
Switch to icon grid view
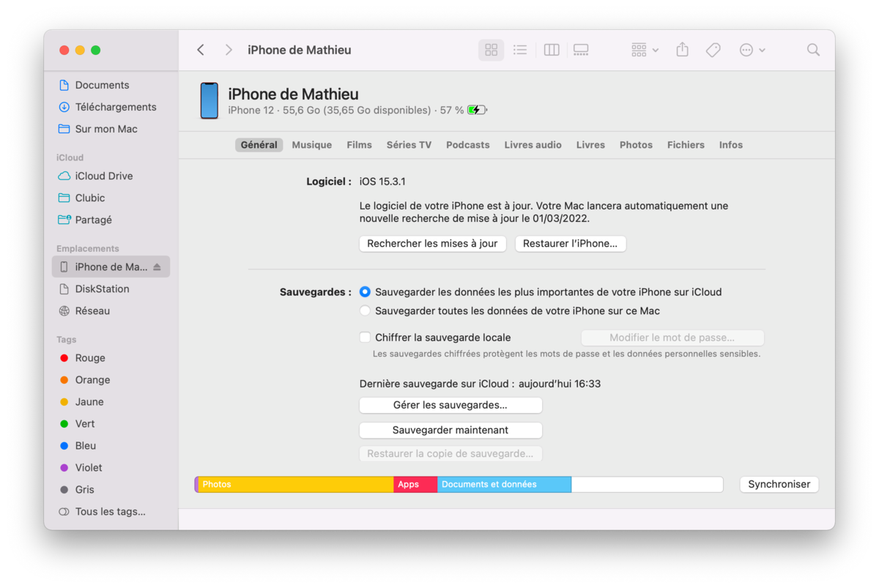coord(491,50)
